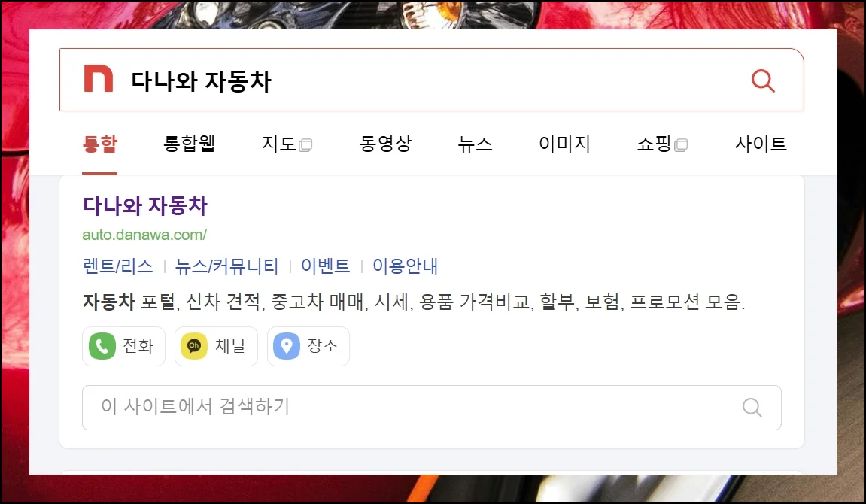Image resolution: width=866 pixels, height=504 pixels.
Task: Follow the 뉴스/커뮤니티 sublink
Action: pos(226,266)
